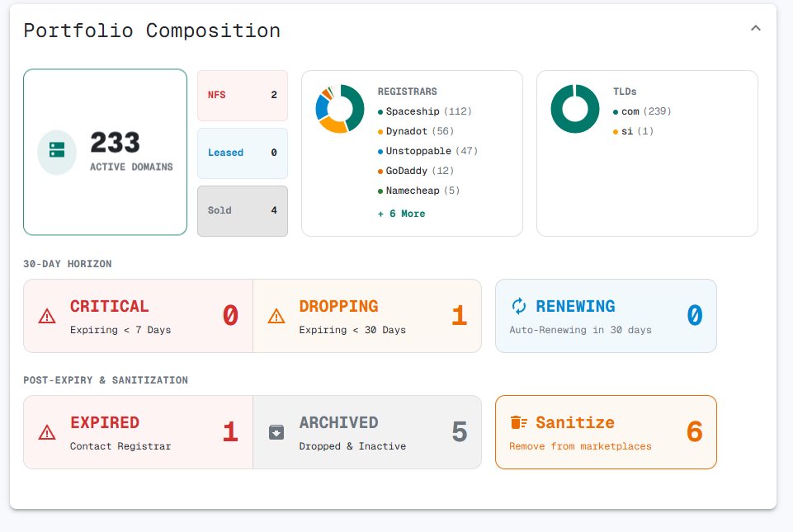Click the 'Auto-Renewing in 30 days' text
793x532 pixels.
[x=580, y=330]
